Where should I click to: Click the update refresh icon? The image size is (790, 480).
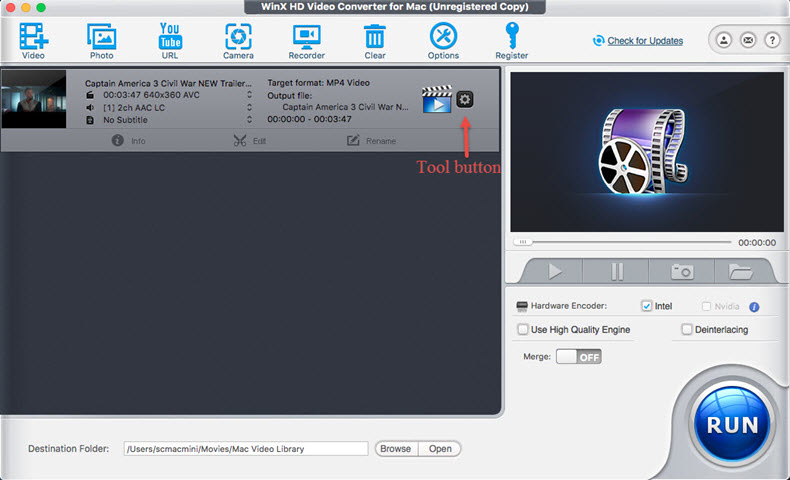pyautogui.click(x=599, y=41)
